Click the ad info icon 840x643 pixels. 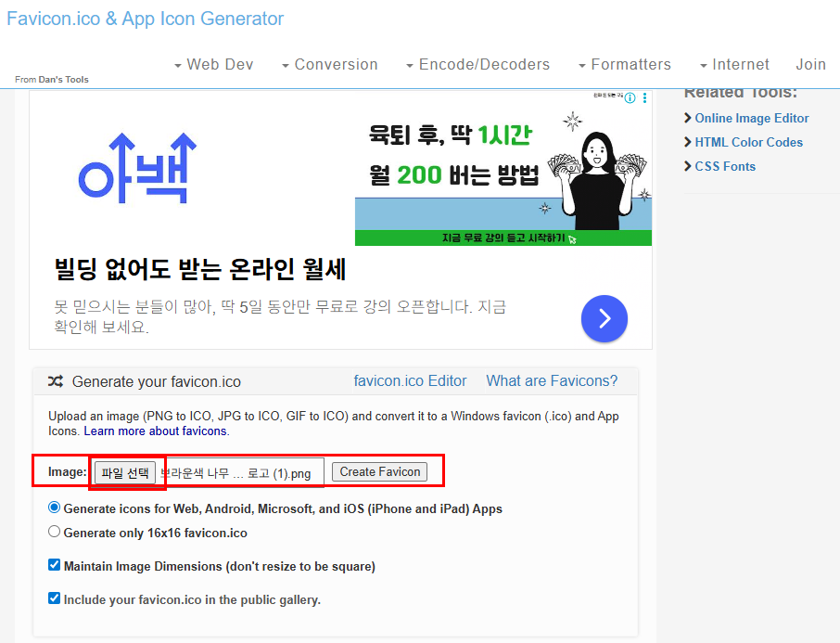pyautogui.click(x=630, y=97)
